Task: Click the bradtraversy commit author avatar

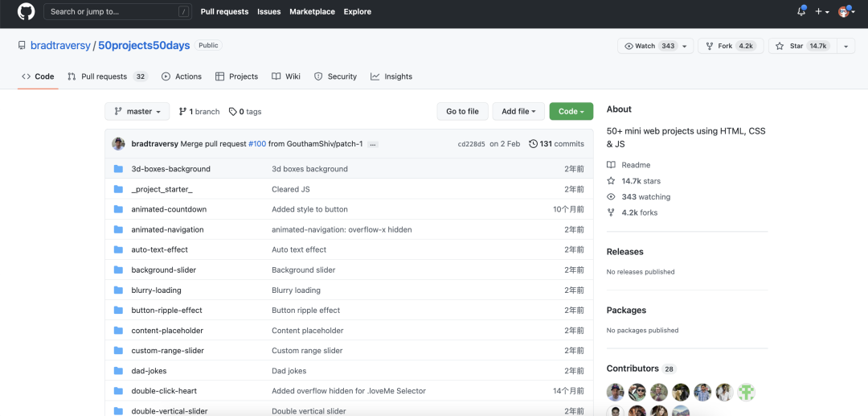Action: (118, 144)
